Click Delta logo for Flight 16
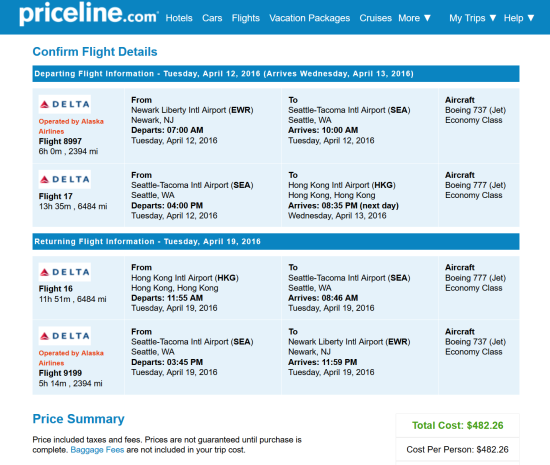The height and width of the screenshot is (465, 550). click(x=65, y=272)
